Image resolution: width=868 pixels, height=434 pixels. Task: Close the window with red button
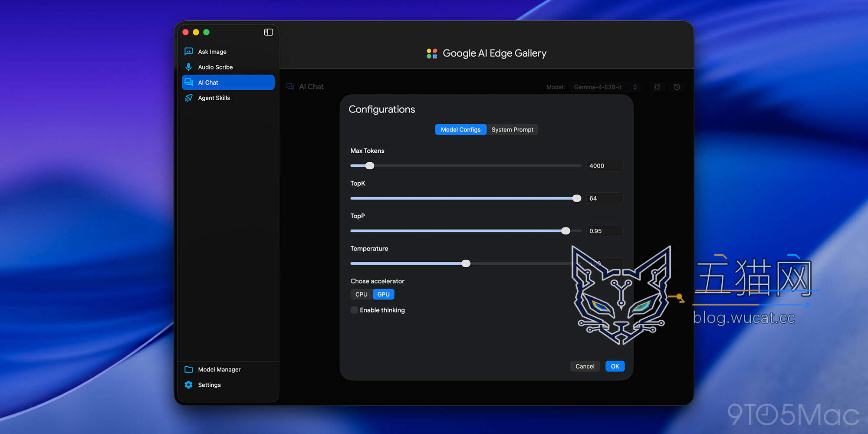pyautogui.click(x=186, y=32)
